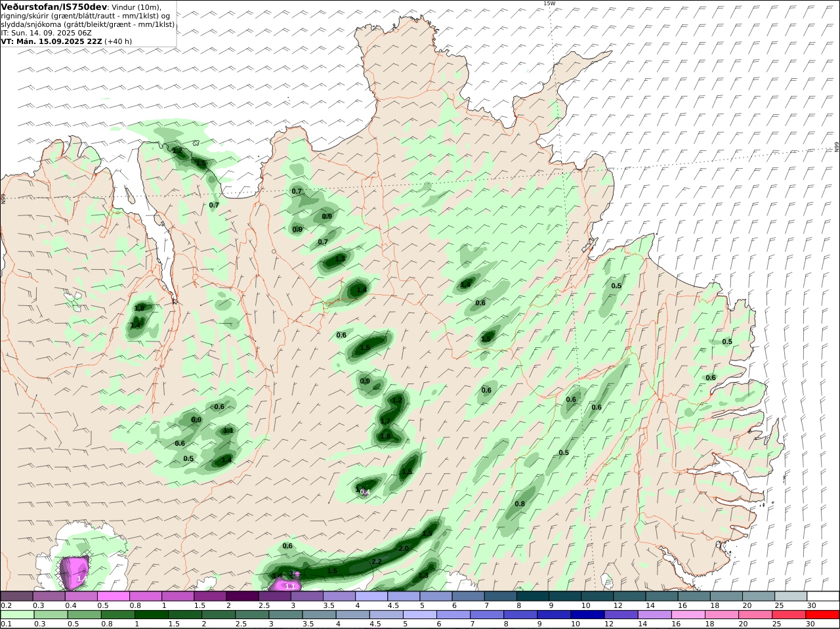Screen dimensions: 840x629
Task: Click the 0.8 rainfall value on the map
Action: pyautogui.click(x=520, y=504)
